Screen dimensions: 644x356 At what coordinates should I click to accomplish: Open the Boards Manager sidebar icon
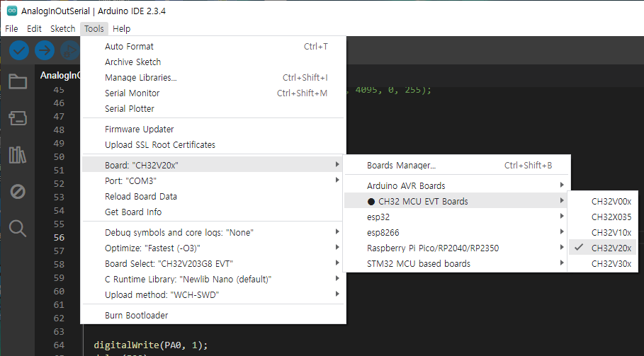click(x=18, y=118)
